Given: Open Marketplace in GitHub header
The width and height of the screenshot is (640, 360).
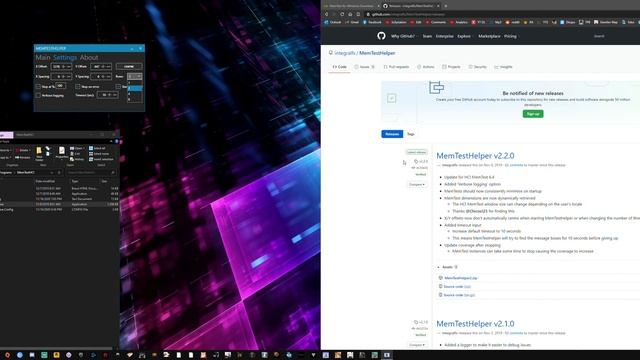Looking at the screenshot, I should click(x=489, y=36).
